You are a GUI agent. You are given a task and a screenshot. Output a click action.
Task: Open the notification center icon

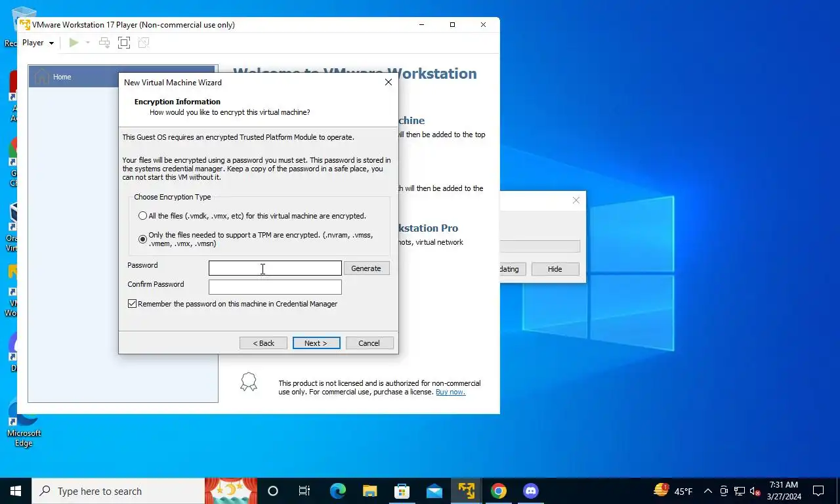coord(818,491)
